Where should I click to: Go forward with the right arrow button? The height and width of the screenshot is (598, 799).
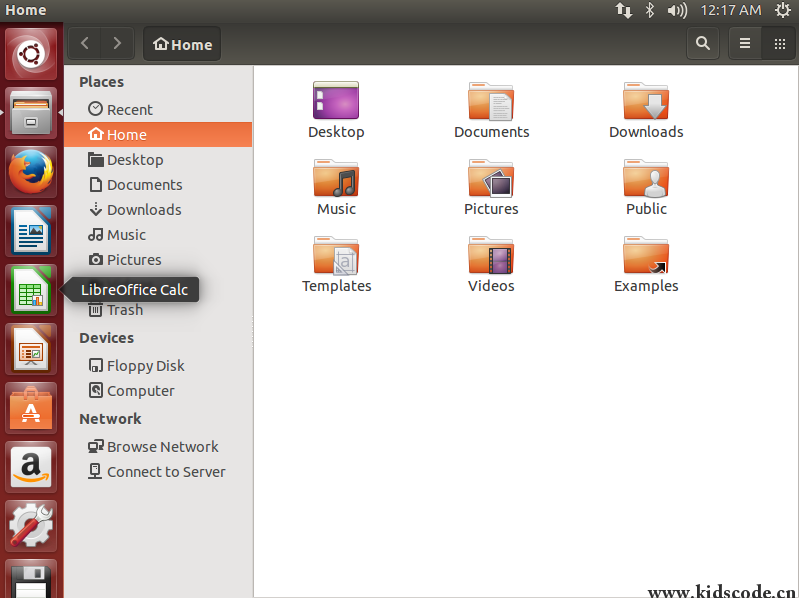point(118,44)
